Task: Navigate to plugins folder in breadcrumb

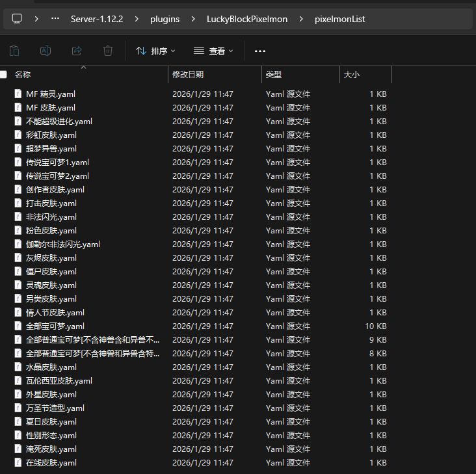Action: pos(164,19)
